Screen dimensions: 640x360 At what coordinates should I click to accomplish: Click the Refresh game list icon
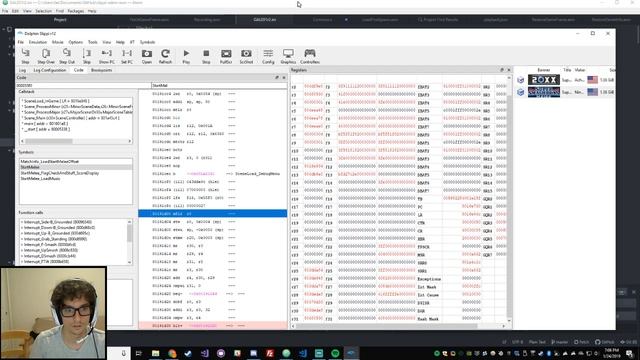coord(165,56)
